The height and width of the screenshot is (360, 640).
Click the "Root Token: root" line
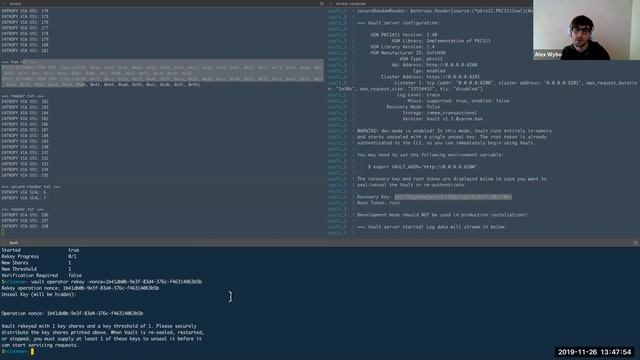click(378, 203)
